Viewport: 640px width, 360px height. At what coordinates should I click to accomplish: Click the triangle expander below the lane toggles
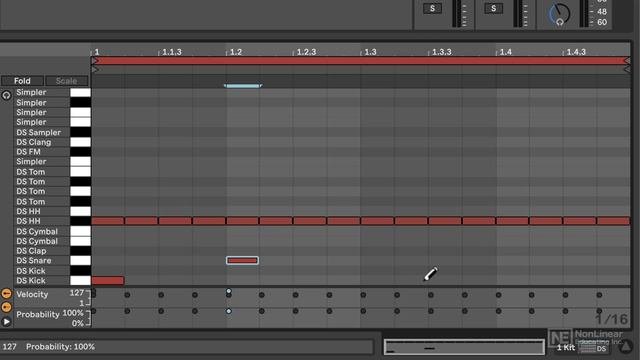click(6, 322)
